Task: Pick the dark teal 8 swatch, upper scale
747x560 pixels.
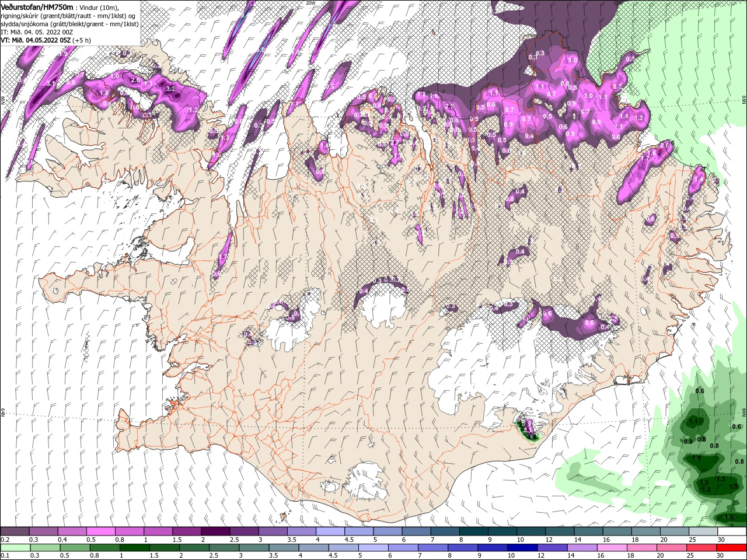Action: coord(473,531)
